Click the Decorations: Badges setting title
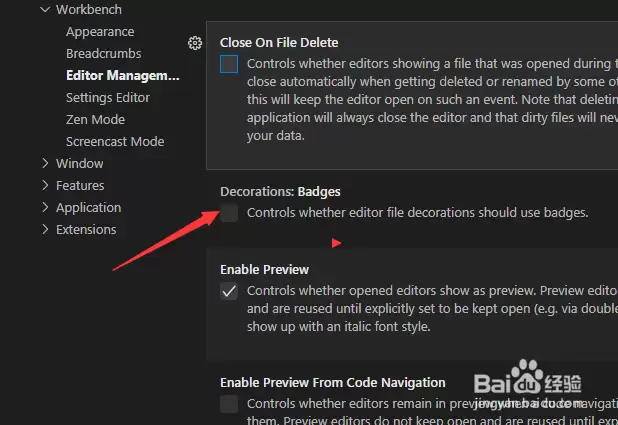The width and height of the screenshot is (618, 425). 280,192
